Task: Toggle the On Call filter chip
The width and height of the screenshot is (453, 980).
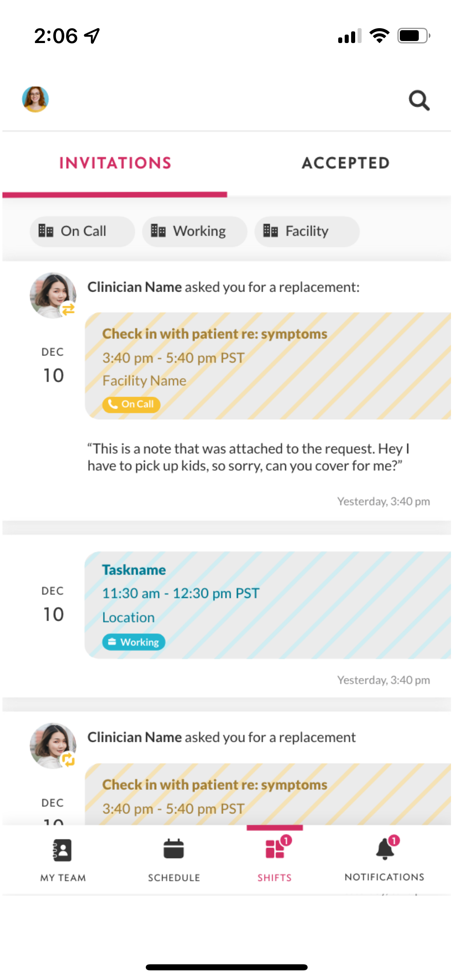Action: (82, 231)
